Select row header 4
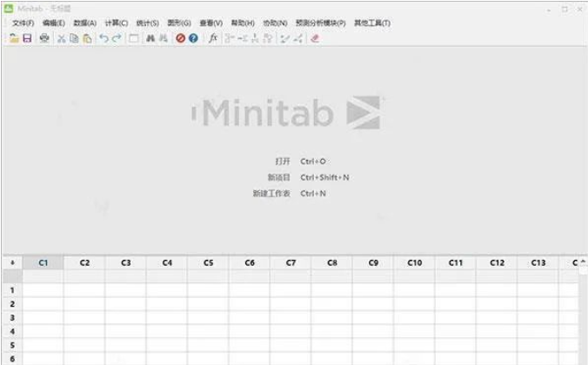 12,332
